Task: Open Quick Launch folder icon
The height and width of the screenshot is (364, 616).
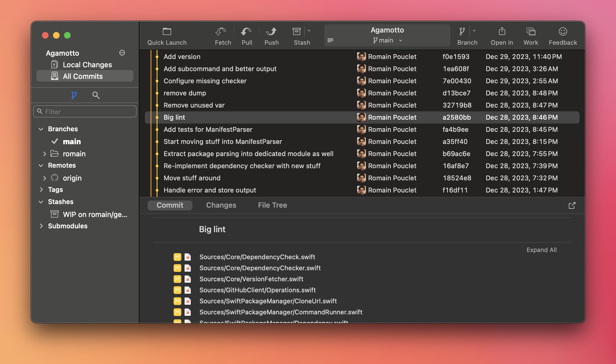Action: click(x=167, y=31)
